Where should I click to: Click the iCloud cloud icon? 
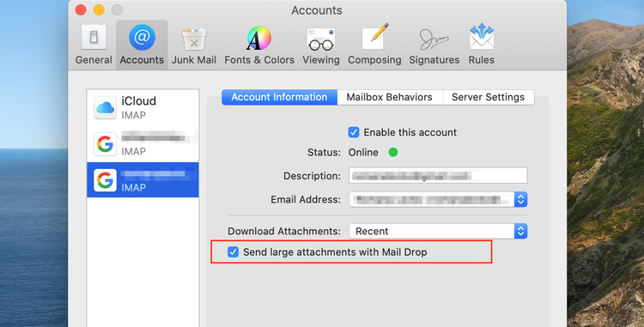(x=105, y=108)
